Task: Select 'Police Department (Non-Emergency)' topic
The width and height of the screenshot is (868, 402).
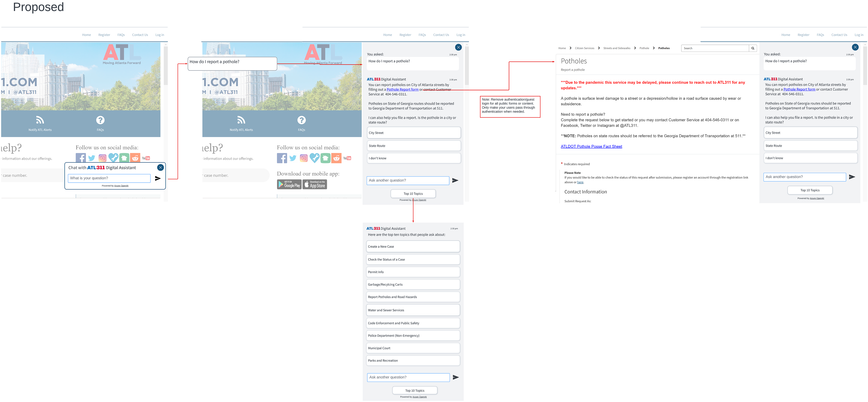Action: click(413, 336)
